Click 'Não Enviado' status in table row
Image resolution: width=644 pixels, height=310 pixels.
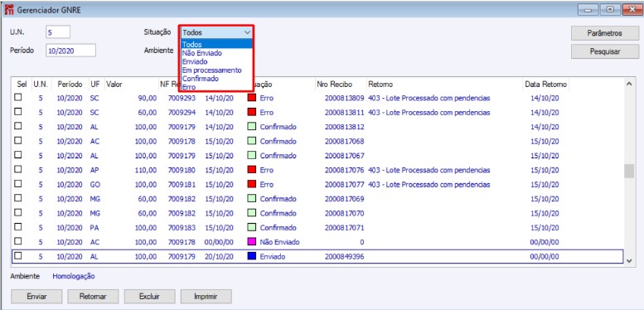click(x=279, y=242)
